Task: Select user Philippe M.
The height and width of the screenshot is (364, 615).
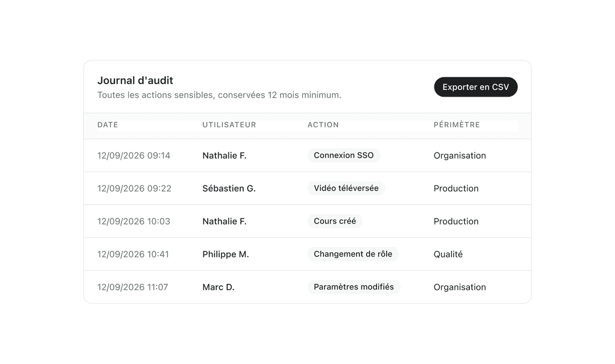Action: click(x=225, y=254)
